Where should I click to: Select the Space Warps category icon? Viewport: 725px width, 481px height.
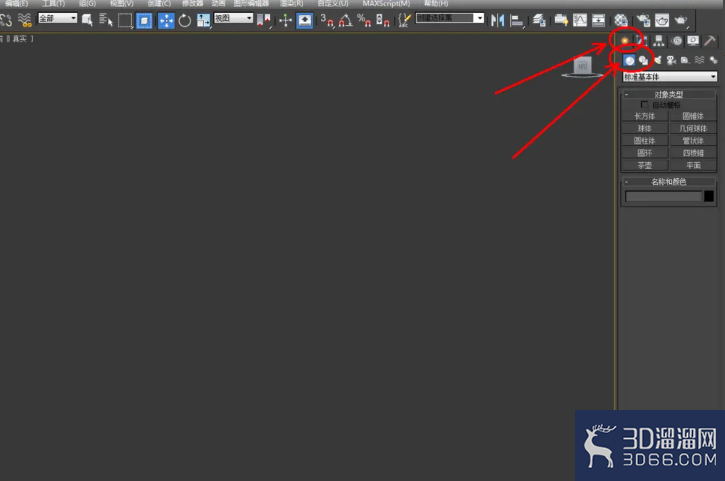[700, 60]
